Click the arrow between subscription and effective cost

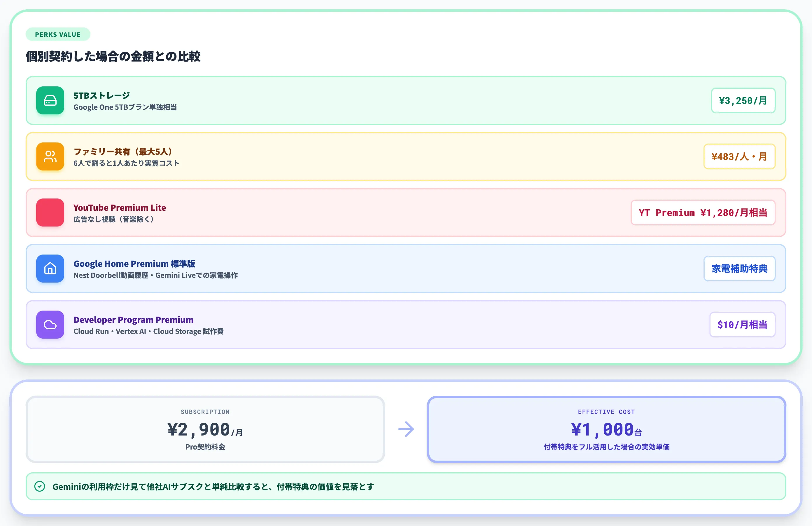click(406, 429)
